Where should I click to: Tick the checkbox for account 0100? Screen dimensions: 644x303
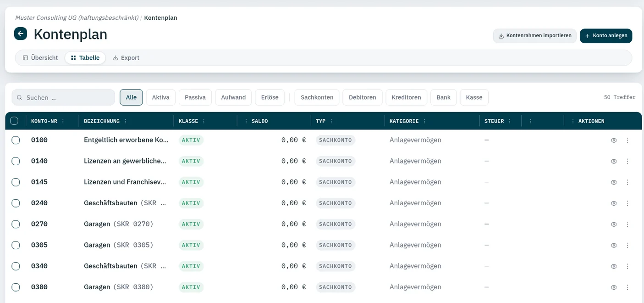(16, 140)
